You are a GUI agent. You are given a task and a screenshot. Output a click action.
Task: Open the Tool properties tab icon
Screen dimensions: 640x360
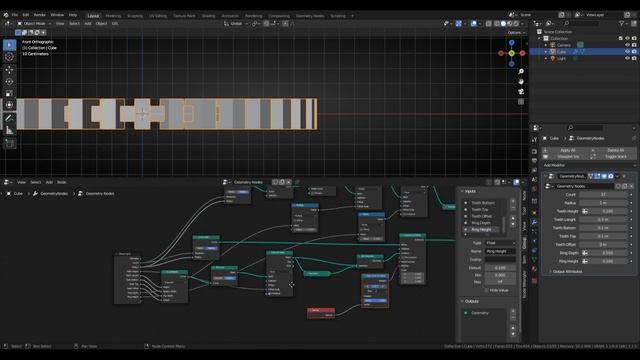pyautogui.click(x=534, y=140)
